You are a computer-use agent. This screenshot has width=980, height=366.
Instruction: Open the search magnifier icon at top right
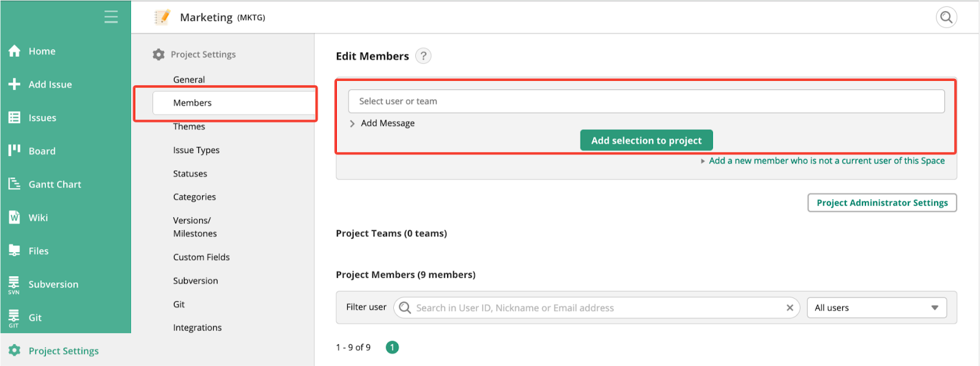tap(946, 17)
